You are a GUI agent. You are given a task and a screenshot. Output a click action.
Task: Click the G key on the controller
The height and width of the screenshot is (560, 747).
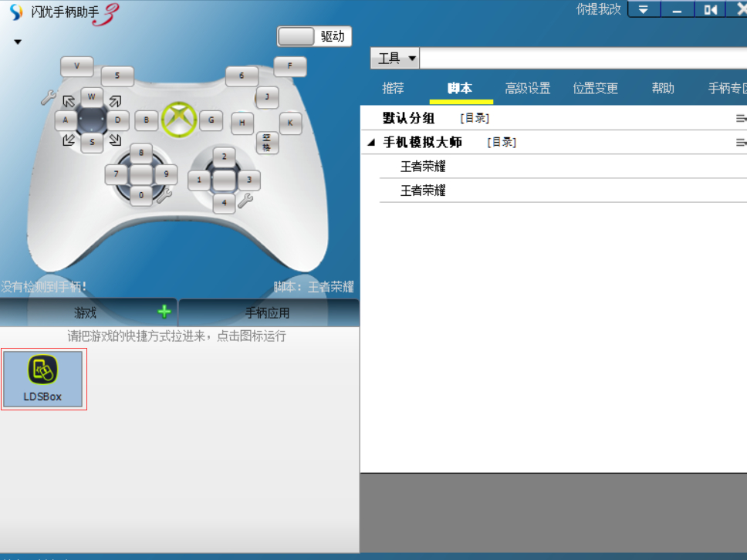(211, 120)
